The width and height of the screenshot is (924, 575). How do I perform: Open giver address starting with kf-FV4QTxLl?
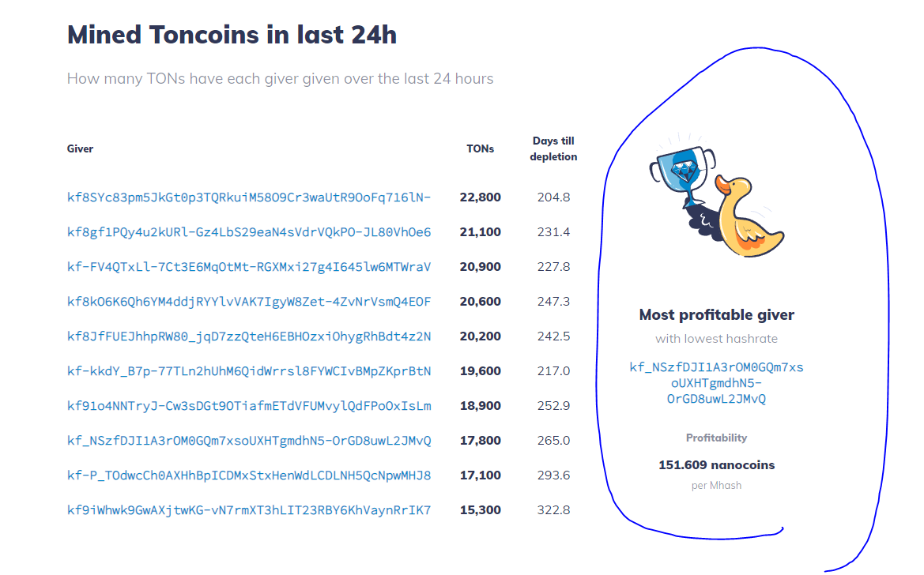pos(249,267)
